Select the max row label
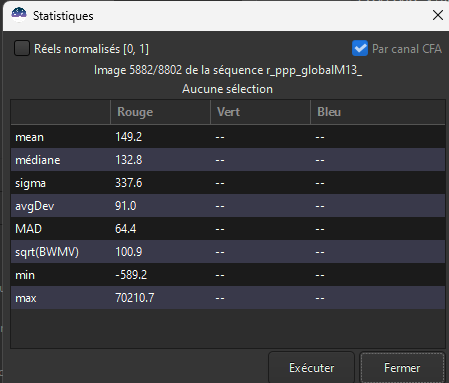The height and width of the screenshot is (383, 449). pyautogui.click(x=26, y=298)
